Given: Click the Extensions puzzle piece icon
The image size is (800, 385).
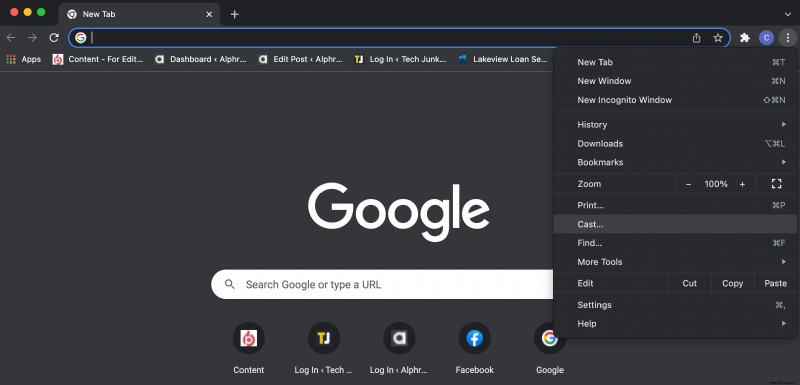Looking at the screenshot, I should click(x=745, y=38).
